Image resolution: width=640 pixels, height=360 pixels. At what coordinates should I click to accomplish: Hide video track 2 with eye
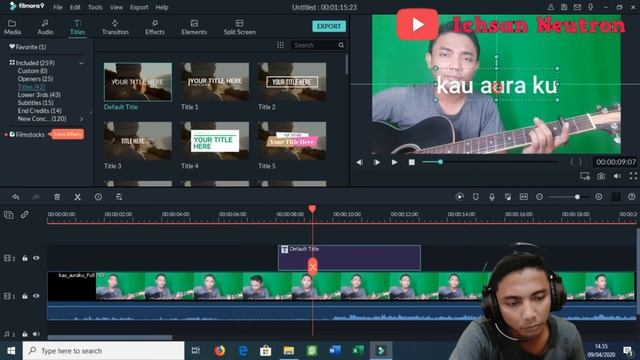coord(36,258)
